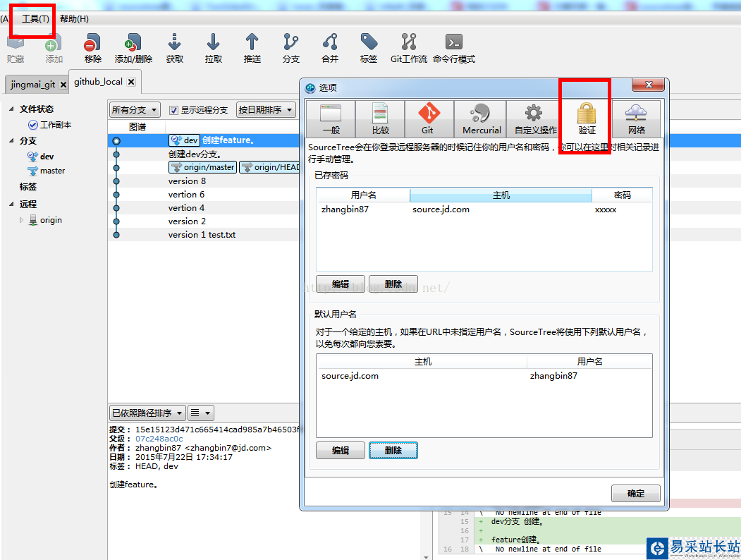
Task: Open the Network (网络) options tab
Action: (x=636, y=118)
